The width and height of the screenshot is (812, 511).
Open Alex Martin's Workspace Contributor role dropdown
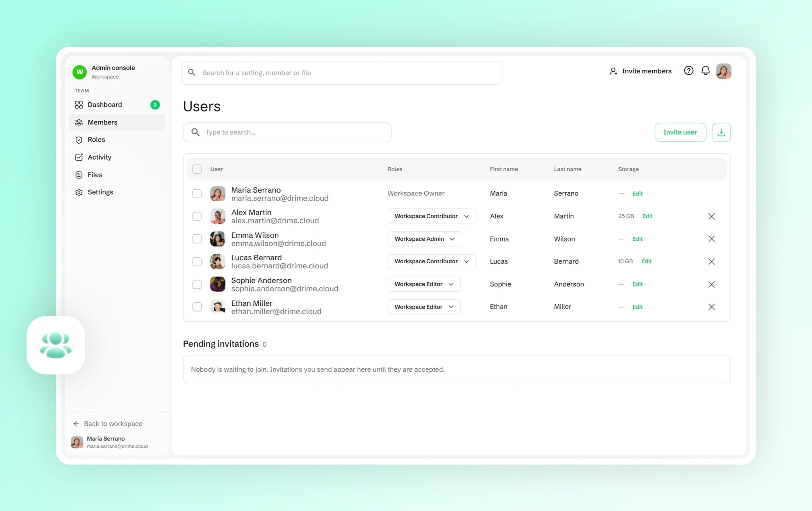(x=431, y=216)
